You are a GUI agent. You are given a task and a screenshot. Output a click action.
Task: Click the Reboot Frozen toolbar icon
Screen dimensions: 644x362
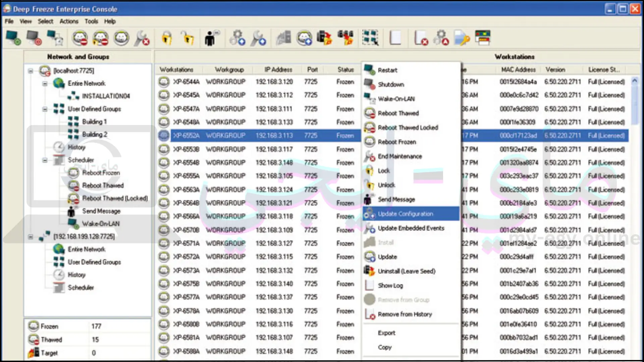click(121, 38)
